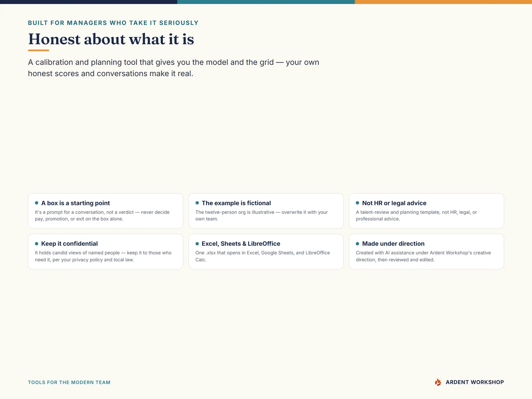
Task: Click the 'It's a prompt for a conversation' description
Action: 102,215
